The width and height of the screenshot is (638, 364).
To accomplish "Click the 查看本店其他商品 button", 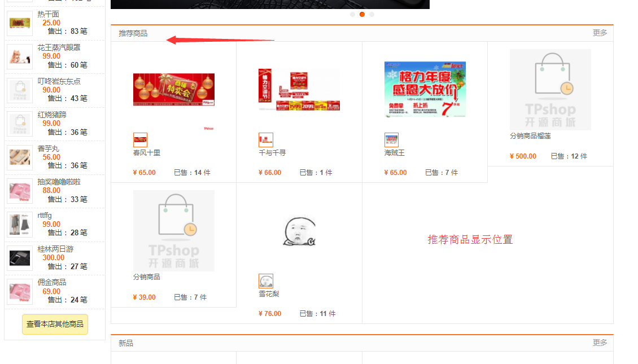I will tap(54, 324).
